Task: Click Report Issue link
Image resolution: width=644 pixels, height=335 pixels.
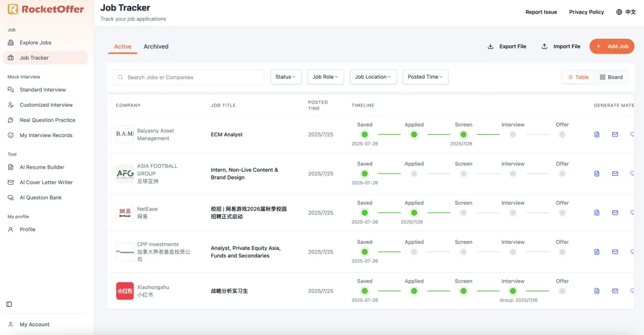Action: click(541, 12)
